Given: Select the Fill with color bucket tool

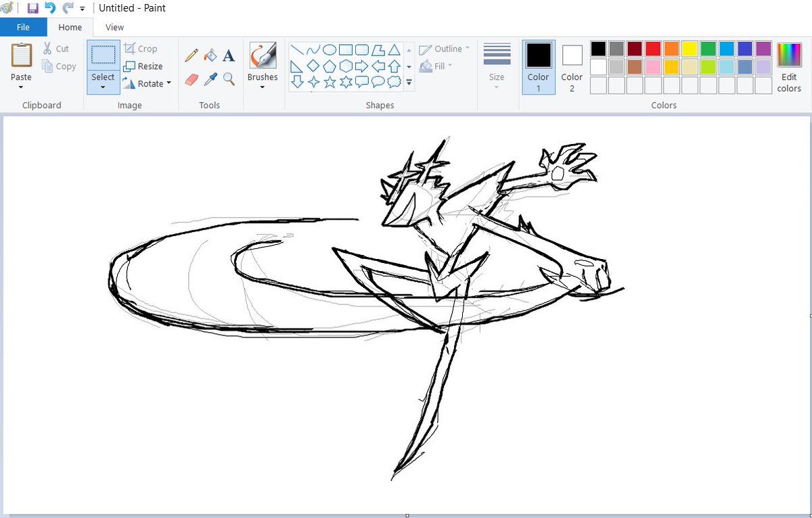Looking at the screenshot, I should [210, 55].
